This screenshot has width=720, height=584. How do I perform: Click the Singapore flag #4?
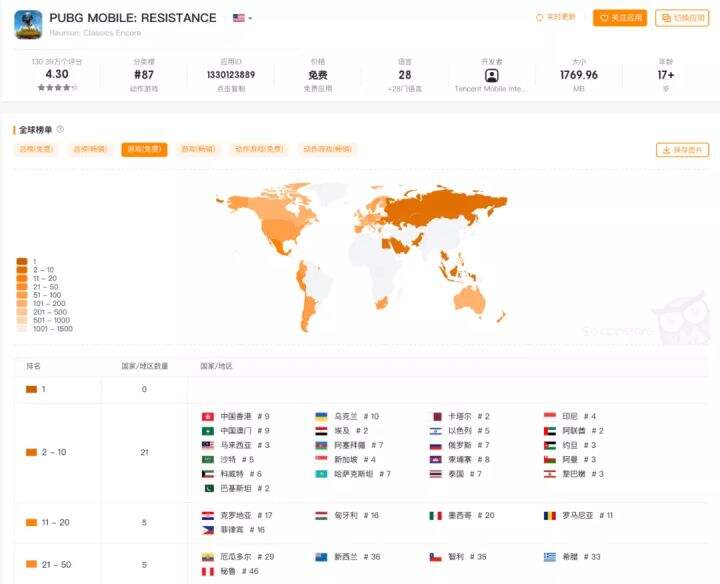[321, 459]
